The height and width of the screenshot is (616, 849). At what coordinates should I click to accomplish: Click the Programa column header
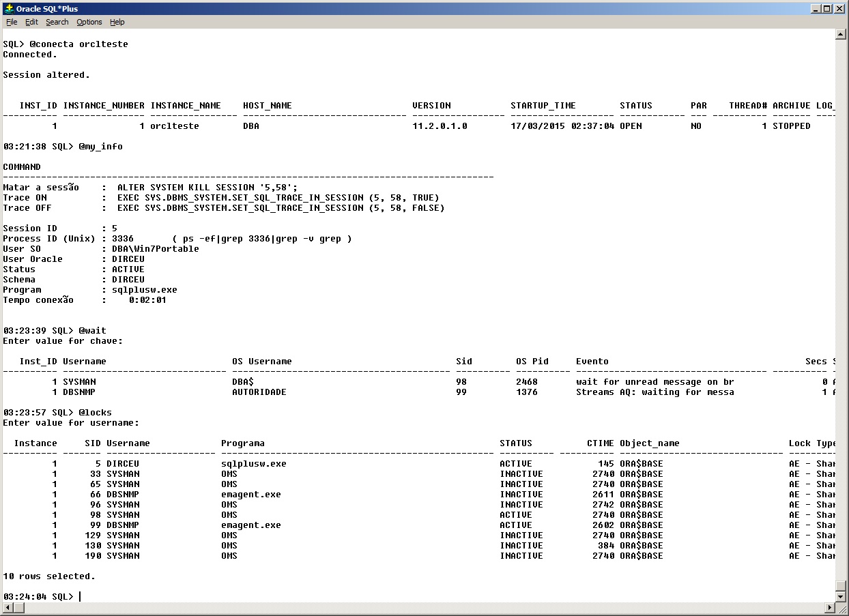[243, 443]
